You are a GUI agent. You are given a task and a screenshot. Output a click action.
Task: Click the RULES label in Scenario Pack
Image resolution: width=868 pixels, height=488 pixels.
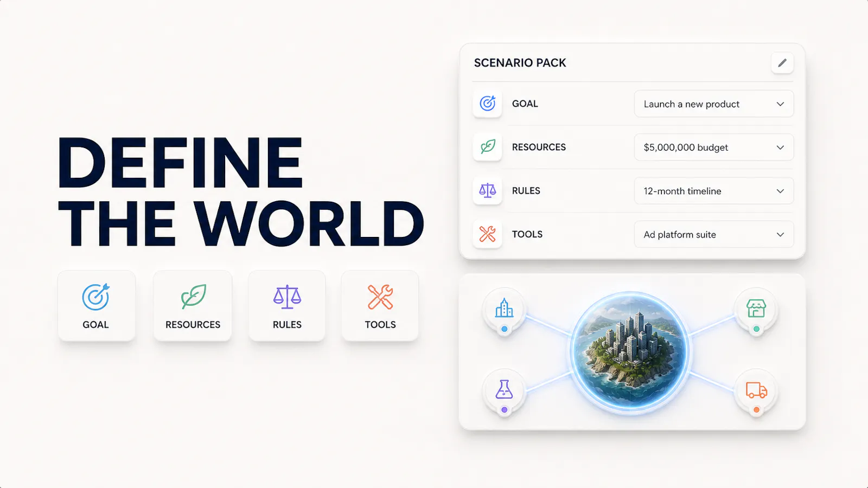coord(526,191)
